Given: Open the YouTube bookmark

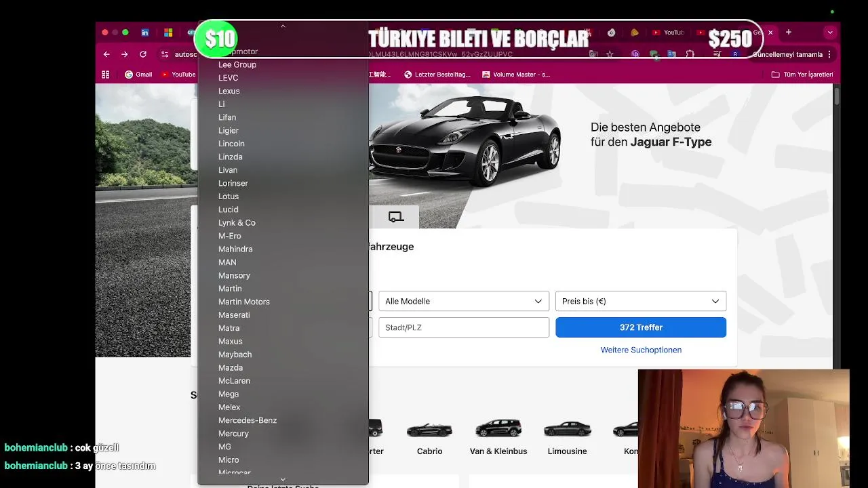Looking at the screenshot, I should coord(178,75).
